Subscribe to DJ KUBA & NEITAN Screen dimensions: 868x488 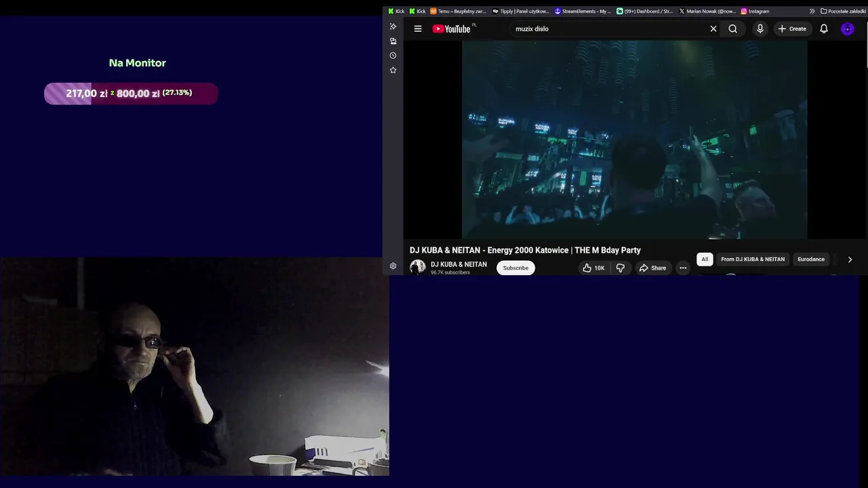515,268
